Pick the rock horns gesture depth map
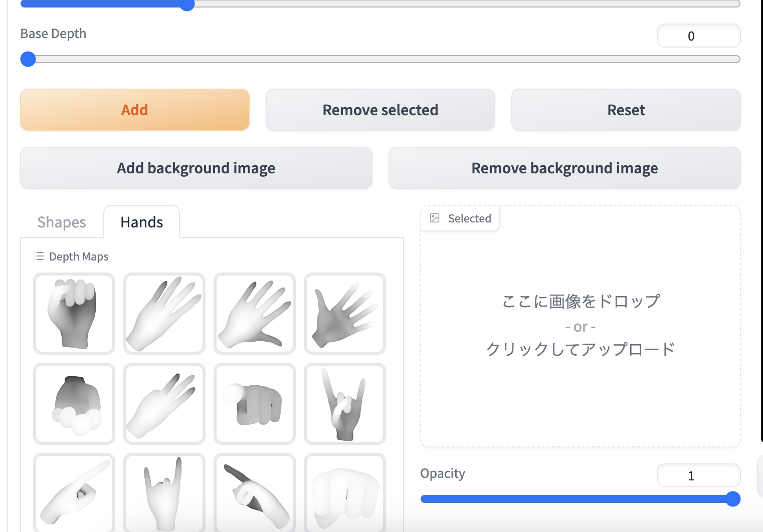 (x=344, y=404)
